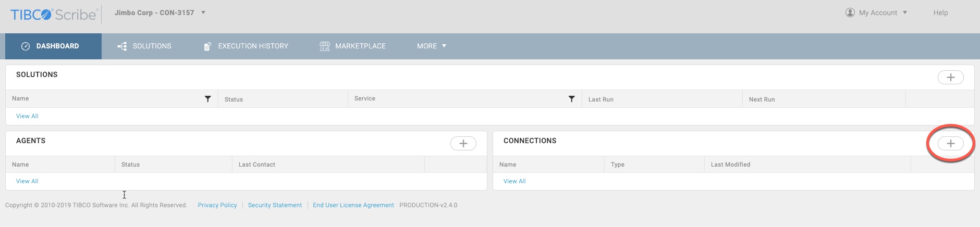The height and width of the screenshot is (227, 980).
Task: Click the My Account user avatar icon
Action: coord(850,12)
